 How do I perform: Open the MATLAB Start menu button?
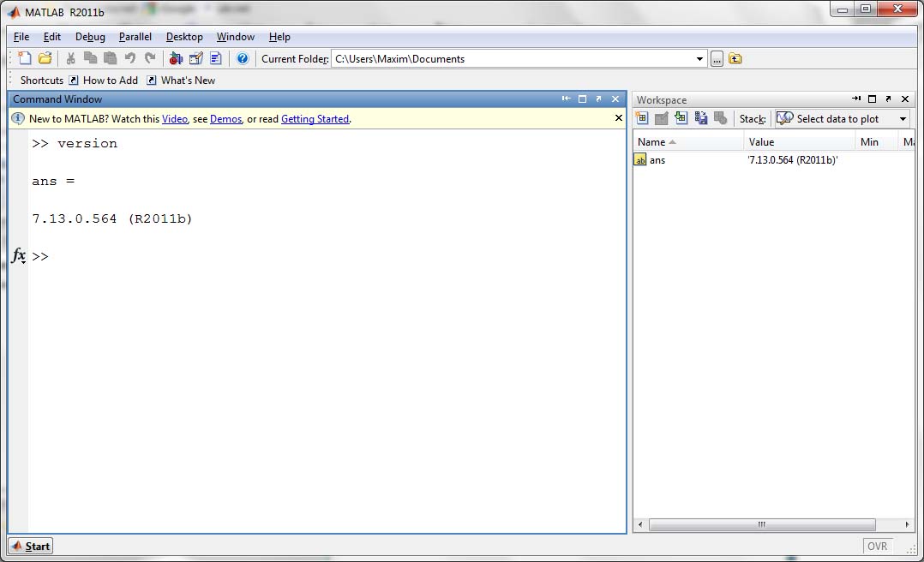tap(30, 546)
